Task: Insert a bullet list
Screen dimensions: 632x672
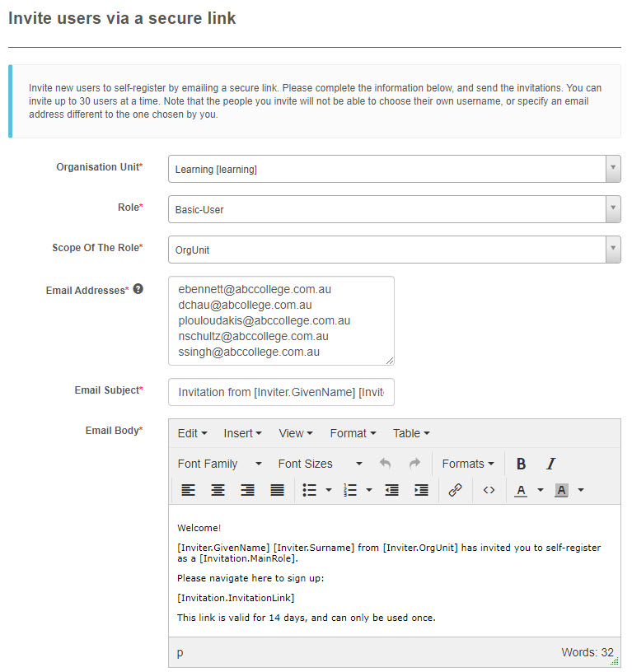Action: pyautogui.click(x=309, y=490)
